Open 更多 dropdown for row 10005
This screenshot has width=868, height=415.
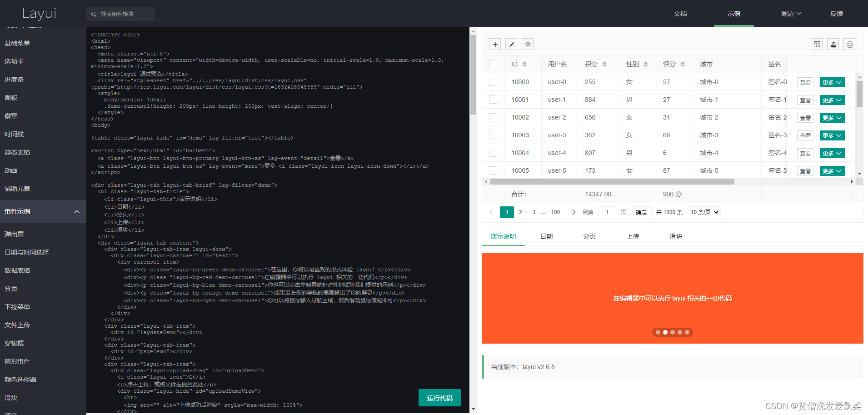coord(832,171)
